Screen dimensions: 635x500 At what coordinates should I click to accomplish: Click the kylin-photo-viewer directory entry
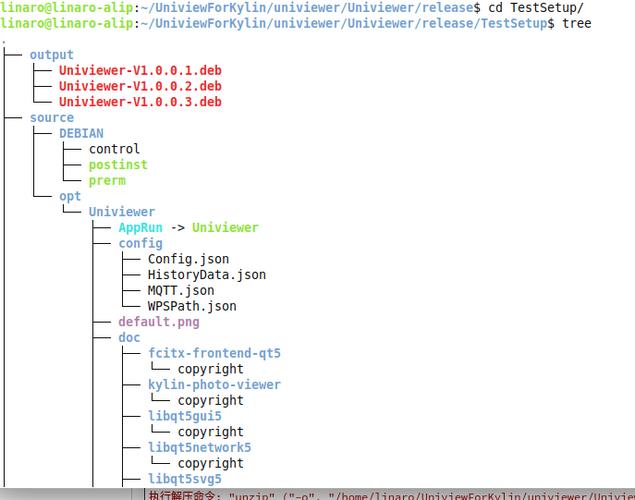pos(214,385)
